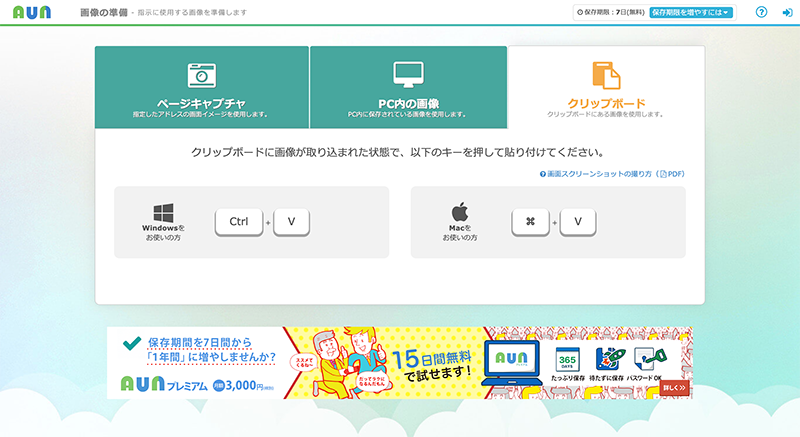Click the login arrow icon at top right

pos(787,13)
